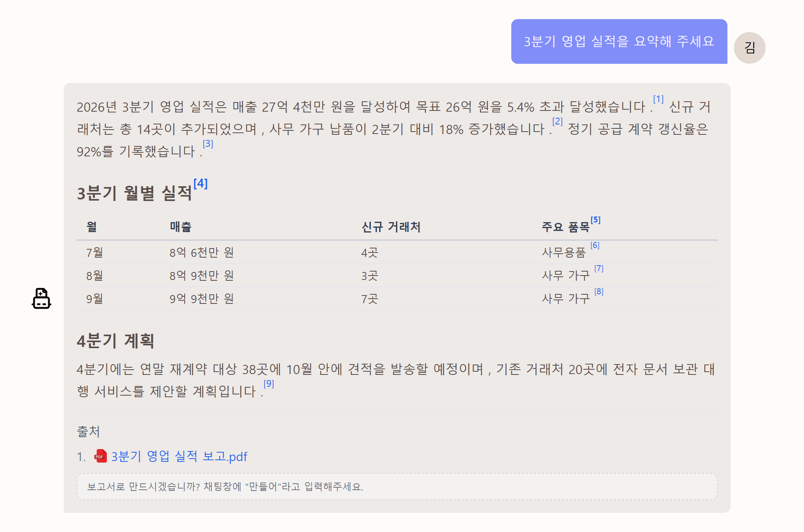Select the 7곳 cell
This screenshot has width=804, height=532.
pos(370,298)
